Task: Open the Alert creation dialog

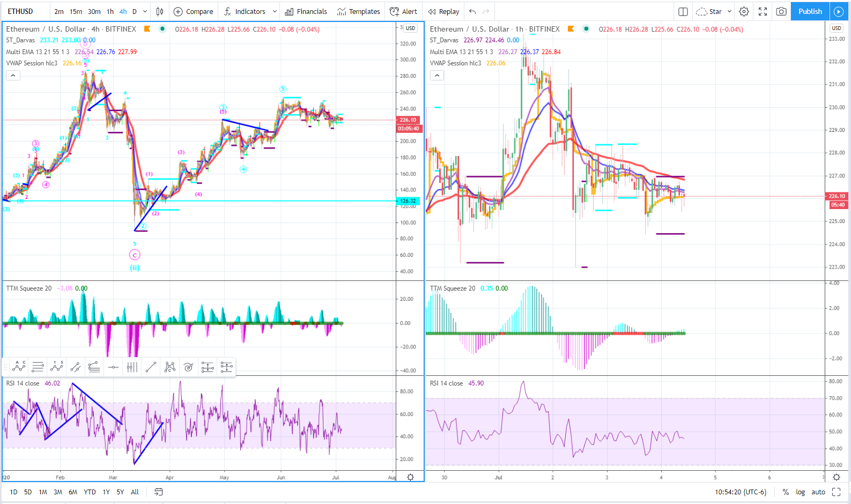Action: click(403, 11)
